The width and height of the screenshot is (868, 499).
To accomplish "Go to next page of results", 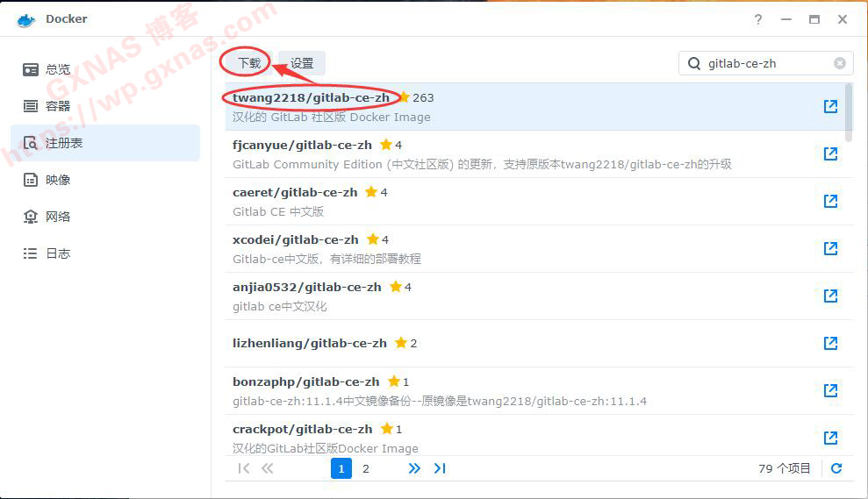I will (x=414, y=468).
